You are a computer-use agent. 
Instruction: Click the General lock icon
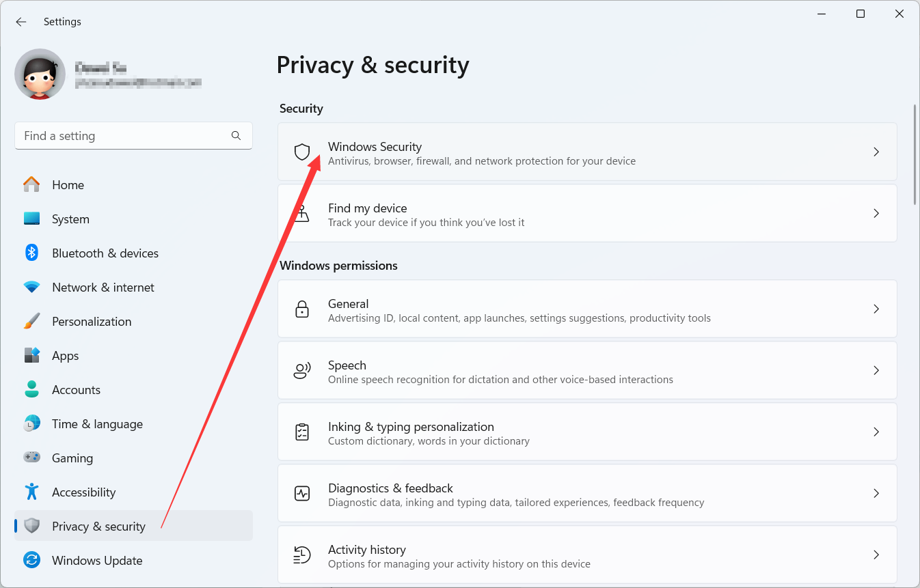click(x=302, y=309)
